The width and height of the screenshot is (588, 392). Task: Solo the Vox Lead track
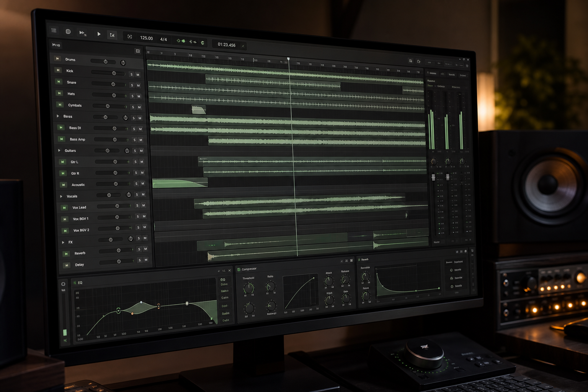[x=137, y=206]
